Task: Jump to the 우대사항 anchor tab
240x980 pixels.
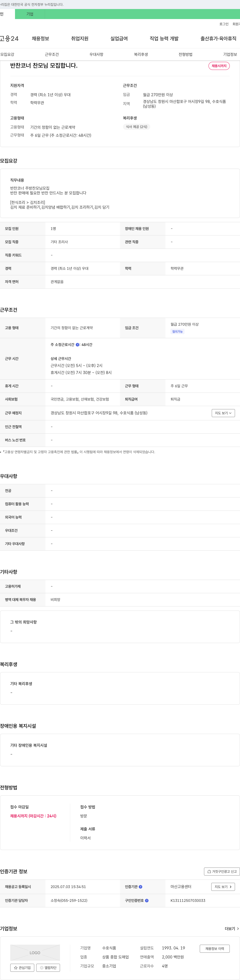Action: point(96,54)
